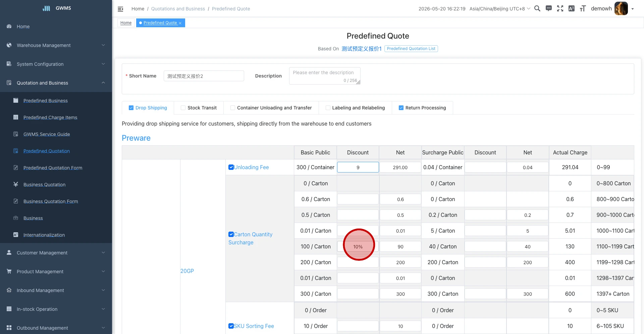
Task: Click the Unloading Fee discount input
Action: [x=358, y=167]
